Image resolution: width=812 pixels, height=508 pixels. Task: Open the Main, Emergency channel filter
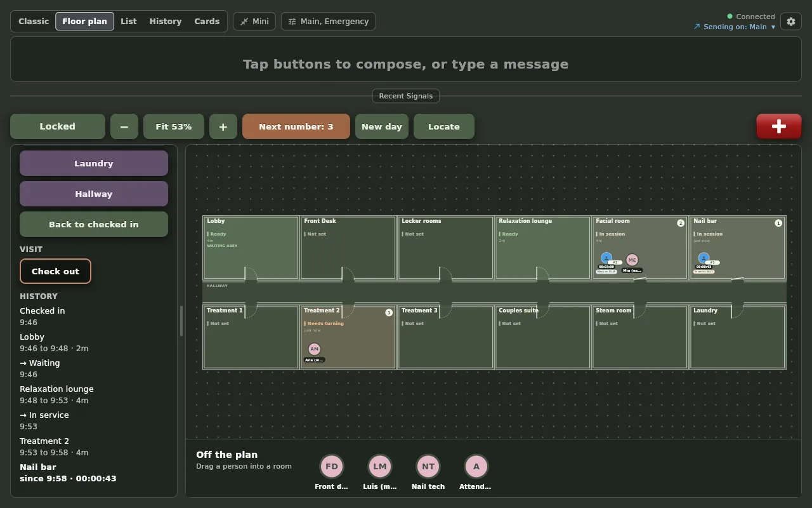pyautogui.click(x=328, y=22)
